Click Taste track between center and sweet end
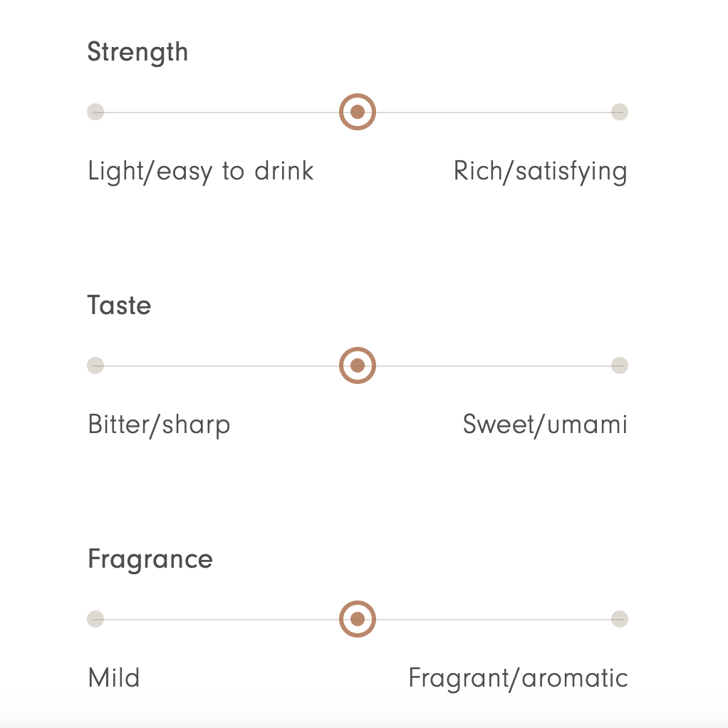The height and width of the screenshot is (728, 728). click(x=493, y=365)
